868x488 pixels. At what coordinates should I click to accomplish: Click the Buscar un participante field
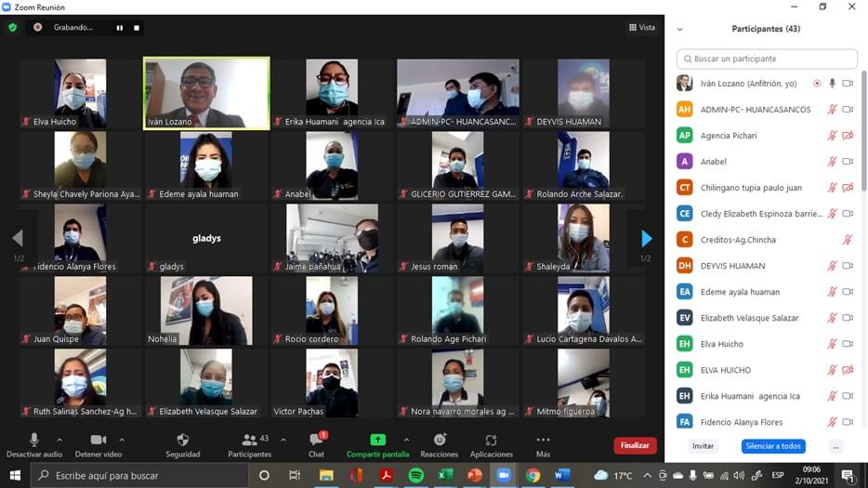tap(767, 59)
